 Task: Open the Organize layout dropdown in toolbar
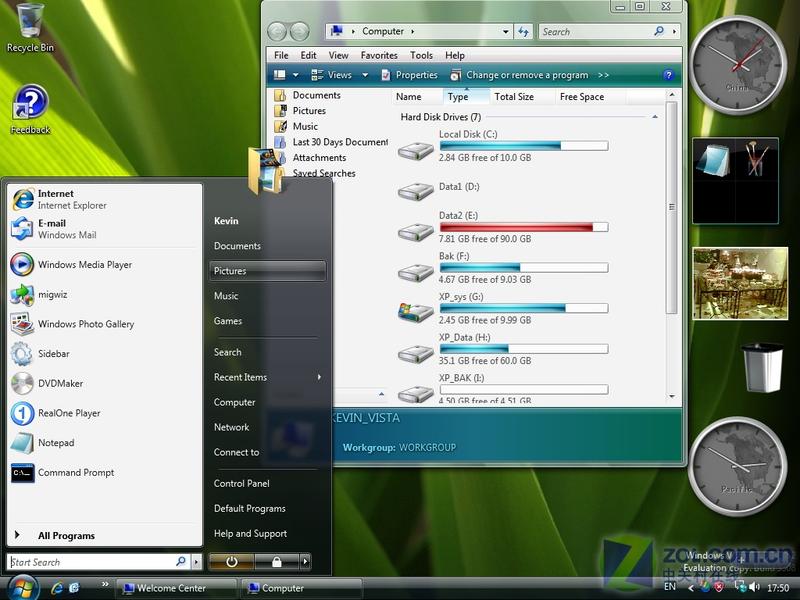coord(286,75)
